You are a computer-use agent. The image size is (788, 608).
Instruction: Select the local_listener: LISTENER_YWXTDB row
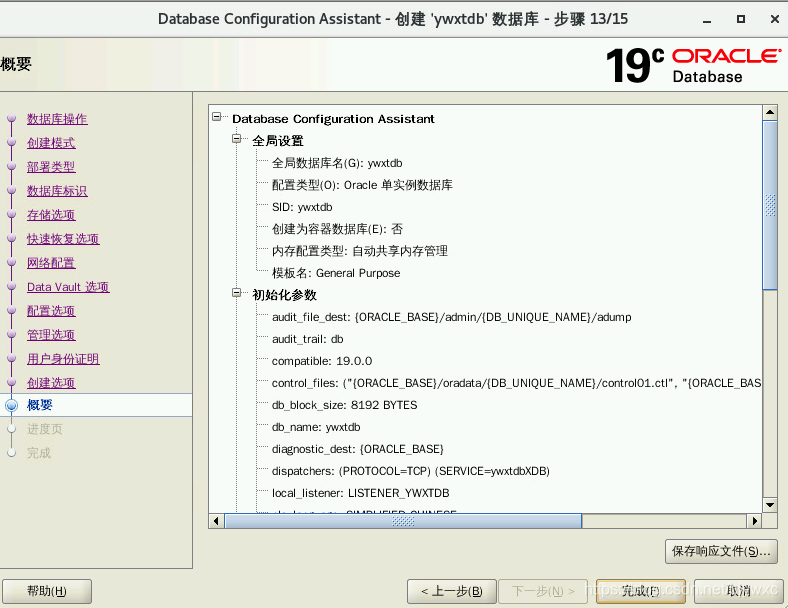[360, 493]
